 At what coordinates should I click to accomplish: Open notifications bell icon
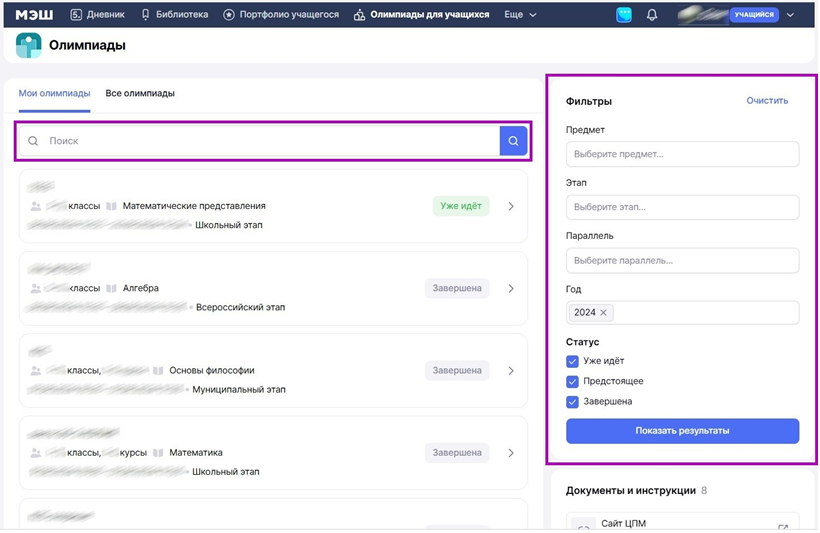tap(652, 15)
